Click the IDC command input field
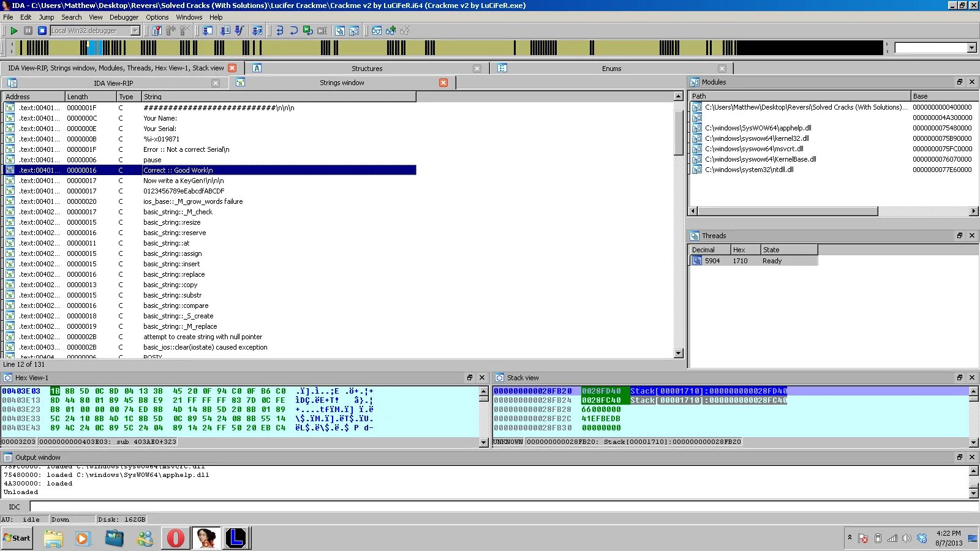 pyautogui.click(x=503, y=506)
